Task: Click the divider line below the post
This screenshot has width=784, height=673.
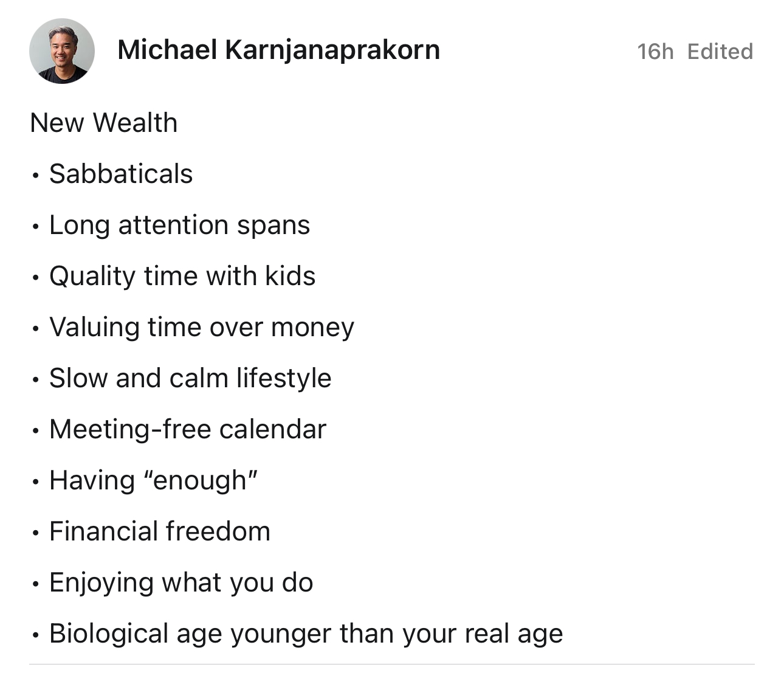Action: click(392, 664)
